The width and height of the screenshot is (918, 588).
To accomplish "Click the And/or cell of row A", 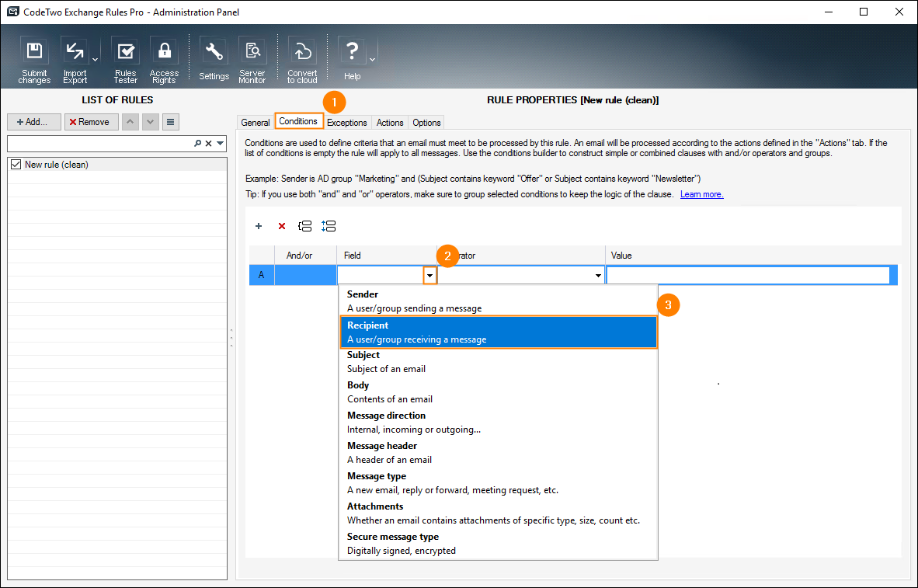I will point(305,275).
